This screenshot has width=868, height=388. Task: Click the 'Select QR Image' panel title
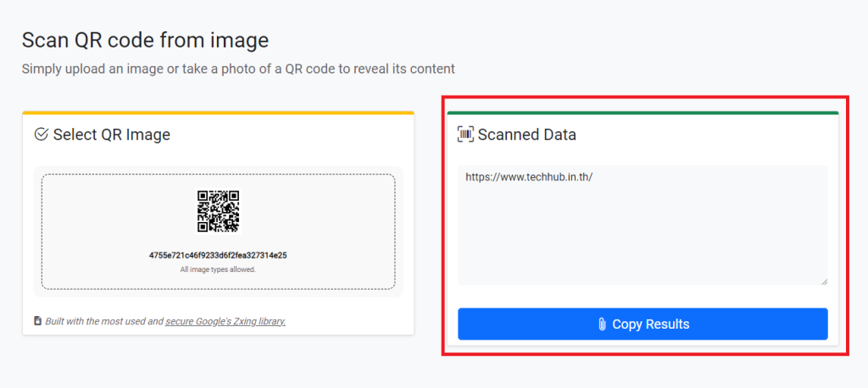tap(111, 134)
